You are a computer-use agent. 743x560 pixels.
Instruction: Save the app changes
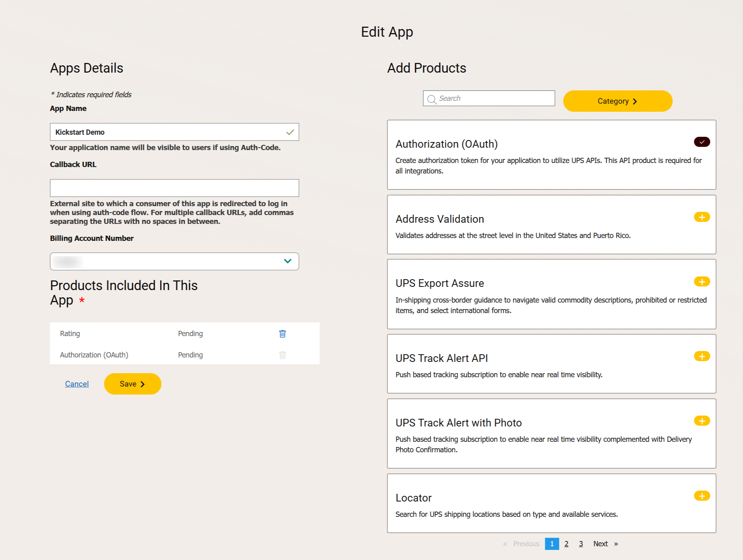(132, 384)
